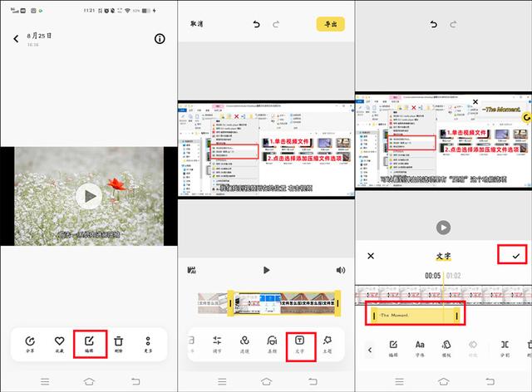Show video info with the info icon

click(160, 38)
